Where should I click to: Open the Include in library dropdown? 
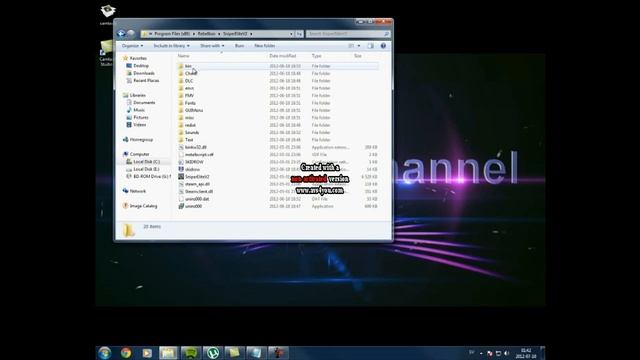[x=171, y=46]
